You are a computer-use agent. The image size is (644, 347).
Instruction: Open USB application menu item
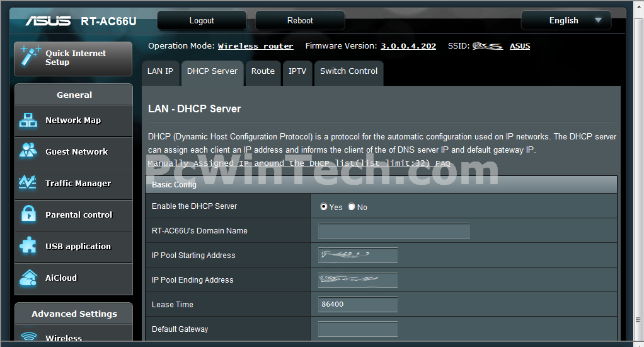tap(74, 247)
